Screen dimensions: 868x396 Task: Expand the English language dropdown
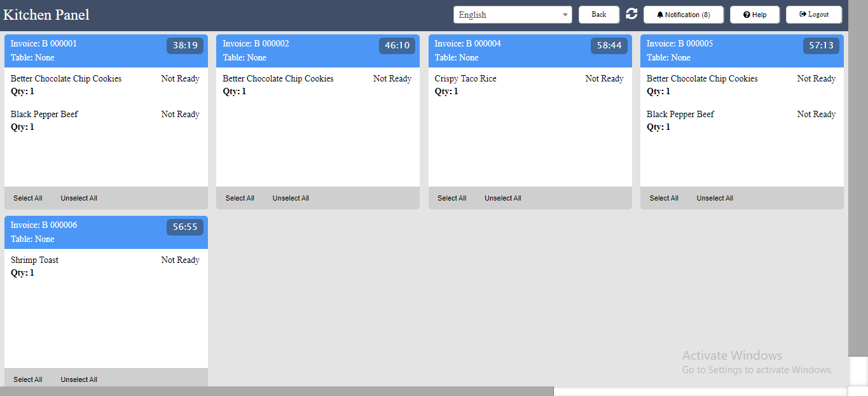pyautogui.click(x=513, y=15)
